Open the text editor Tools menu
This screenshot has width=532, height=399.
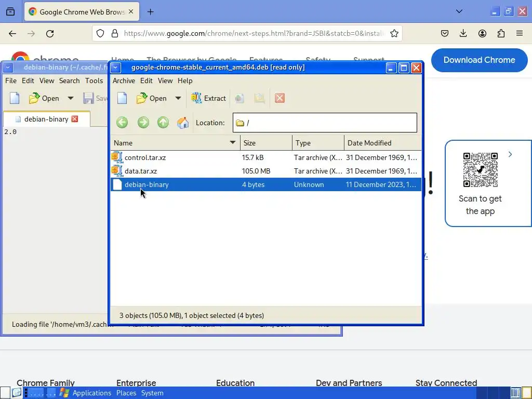(x=94, y=81)
